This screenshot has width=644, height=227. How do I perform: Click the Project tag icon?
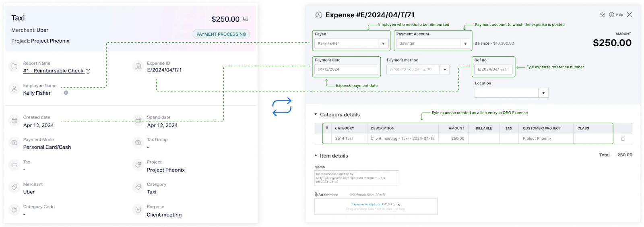pyautogui.click(x=138, y=165)
